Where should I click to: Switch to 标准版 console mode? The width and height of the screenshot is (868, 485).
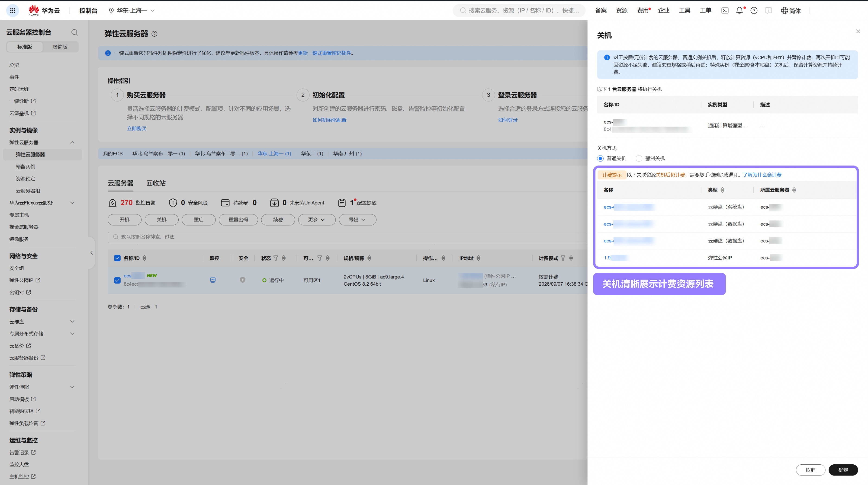pyautogui.click(x=25, y=47)
